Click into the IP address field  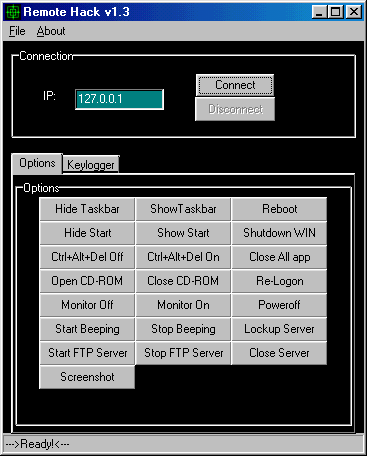[x=119, y=99]
